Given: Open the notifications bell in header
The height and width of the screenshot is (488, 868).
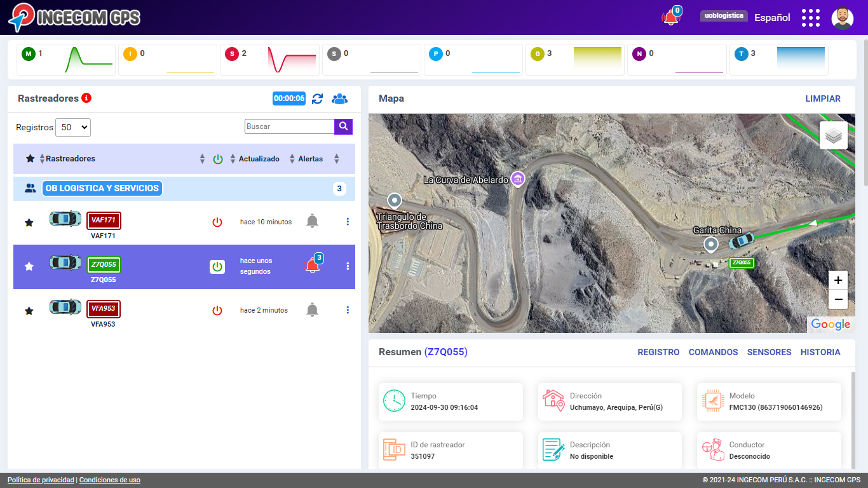Looking at the screenshot, I should point(670,18).
